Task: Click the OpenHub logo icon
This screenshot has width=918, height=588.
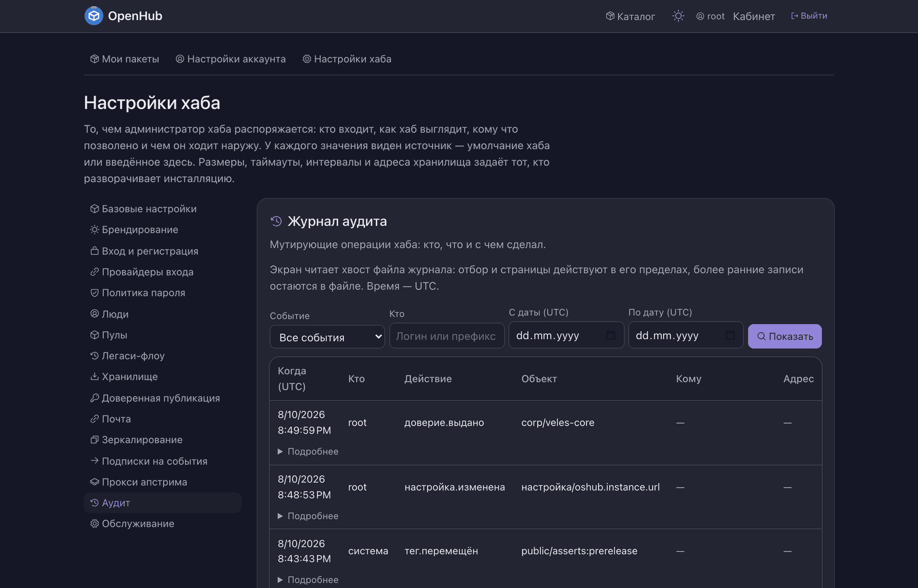Action: [x=94, y=16]
